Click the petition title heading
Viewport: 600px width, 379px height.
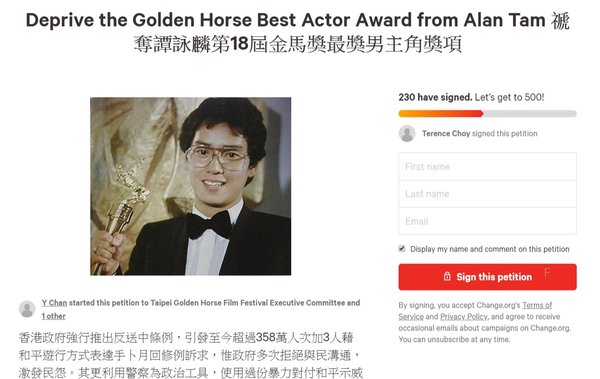298,32
